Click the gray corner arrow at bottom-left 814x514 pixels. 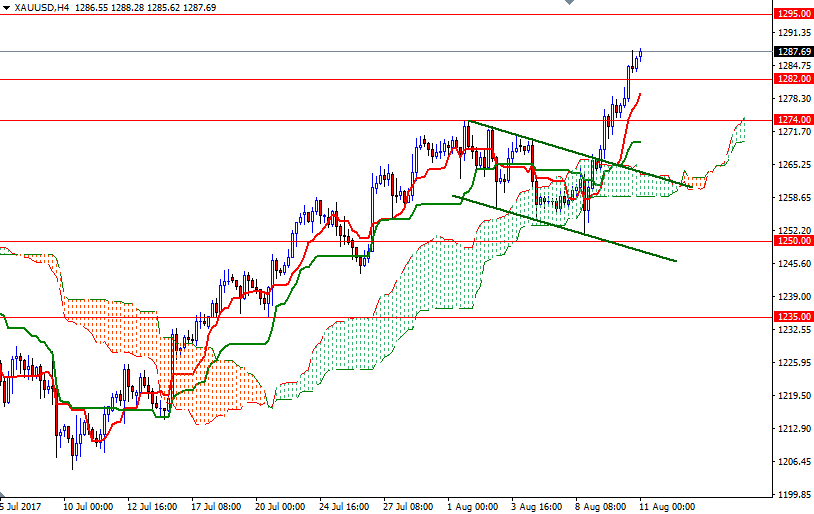tap(2, 495)
